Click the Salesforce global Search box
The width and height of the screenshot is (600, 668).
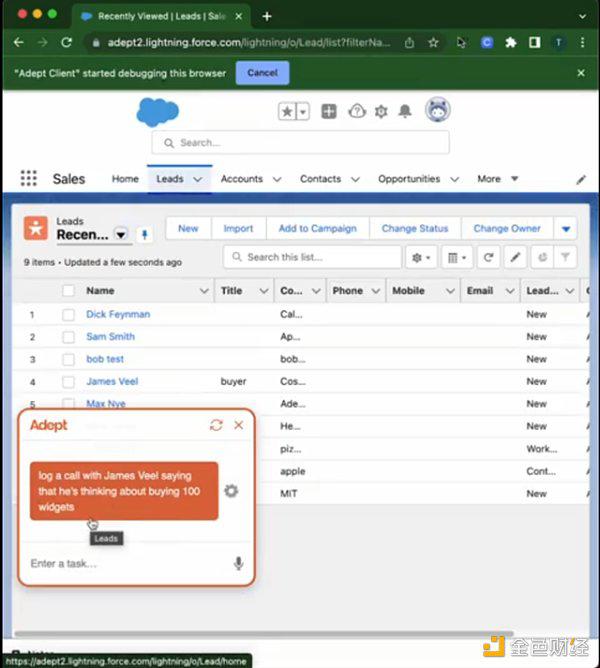coord(300,142)
